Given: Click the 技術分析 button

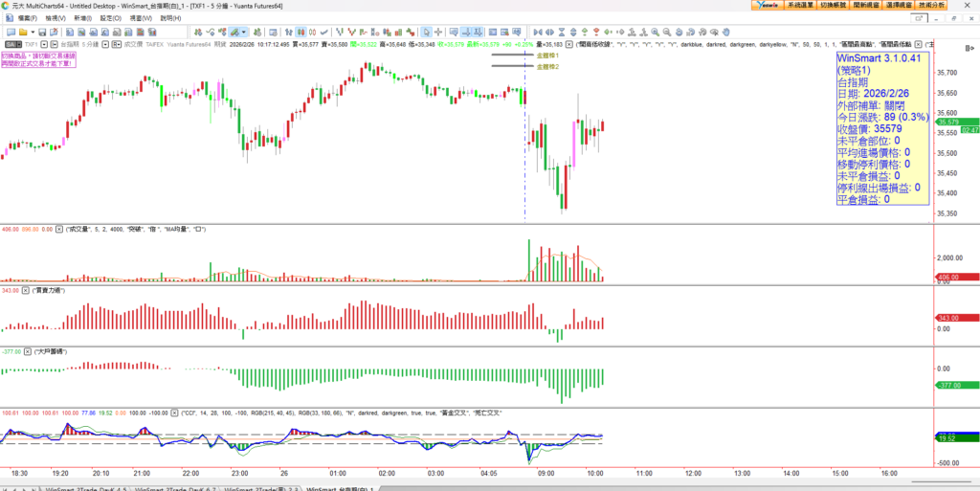Looking at the screenshot, I should tap(958, 5).
